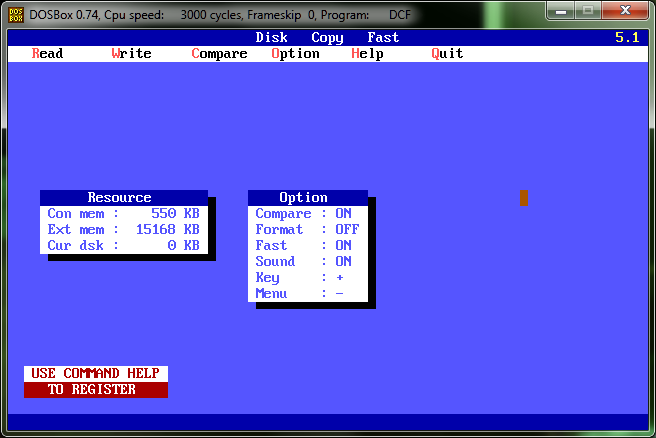Open the Option menu
The width and height of the screenshot is (656, 438).
[x=295, y=54]
